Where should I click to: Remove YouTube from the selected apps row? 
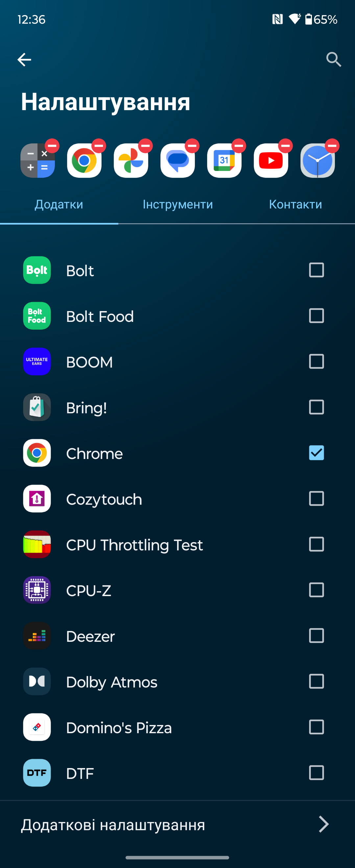click(285, 146)
